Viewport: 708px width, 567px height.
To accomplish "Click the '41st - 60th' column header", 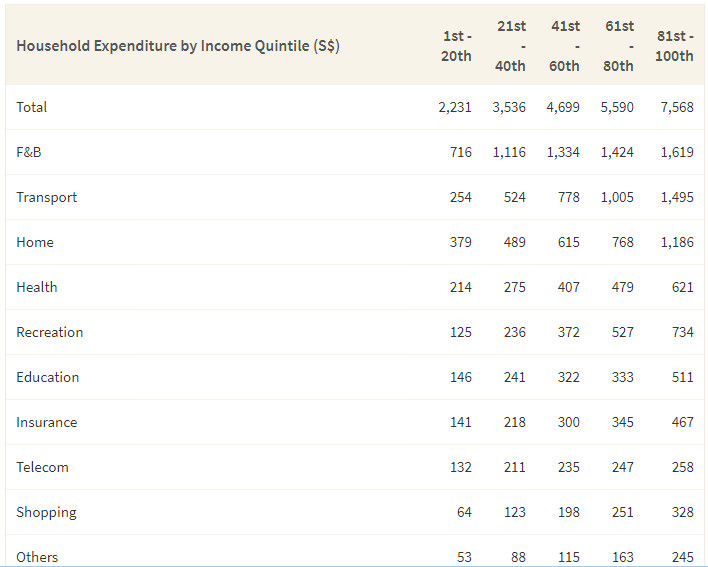I will tap(564, 46).
